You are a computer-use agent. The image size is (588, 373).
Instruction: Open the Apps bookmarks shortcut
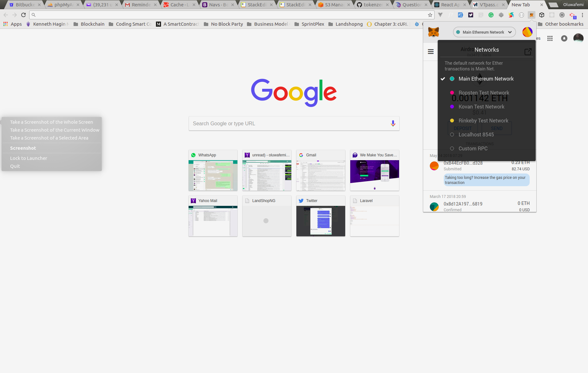[x=13, y=24]
